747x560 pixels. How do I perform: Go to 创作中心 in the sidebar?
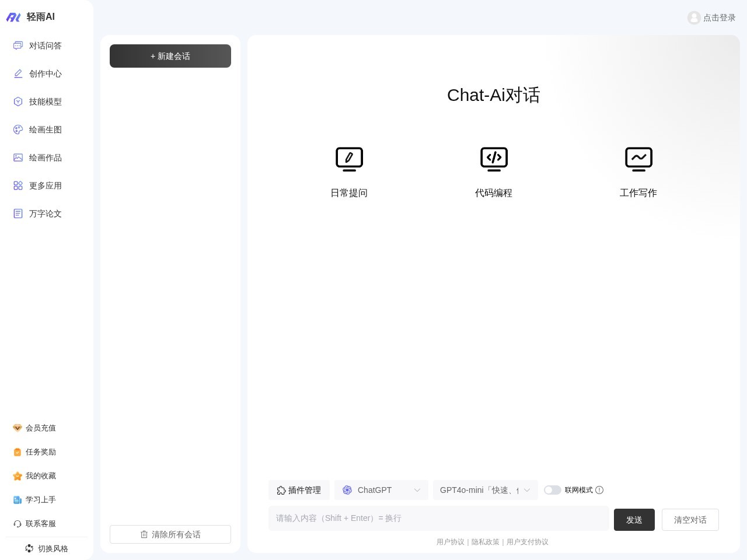[x=45, y=73]
